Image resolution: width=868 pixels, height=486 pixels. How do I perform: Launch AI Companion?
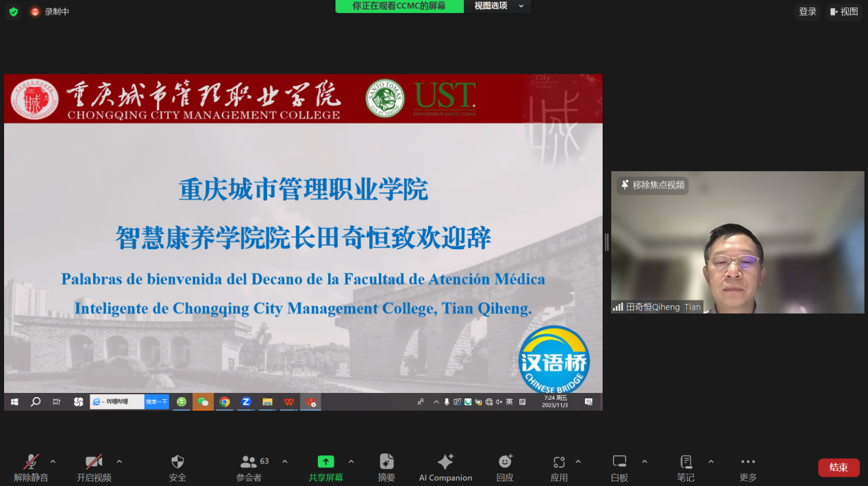(x=445, y=462)
